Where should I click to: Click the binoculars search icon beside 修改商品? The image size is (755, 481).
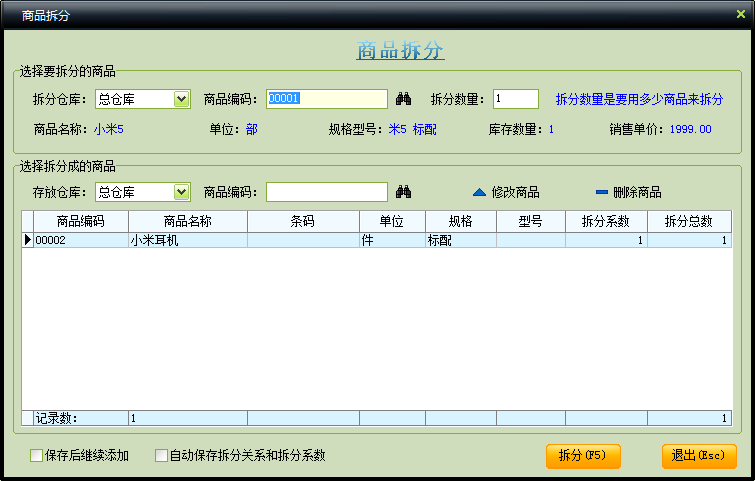(x=403, y=192)
